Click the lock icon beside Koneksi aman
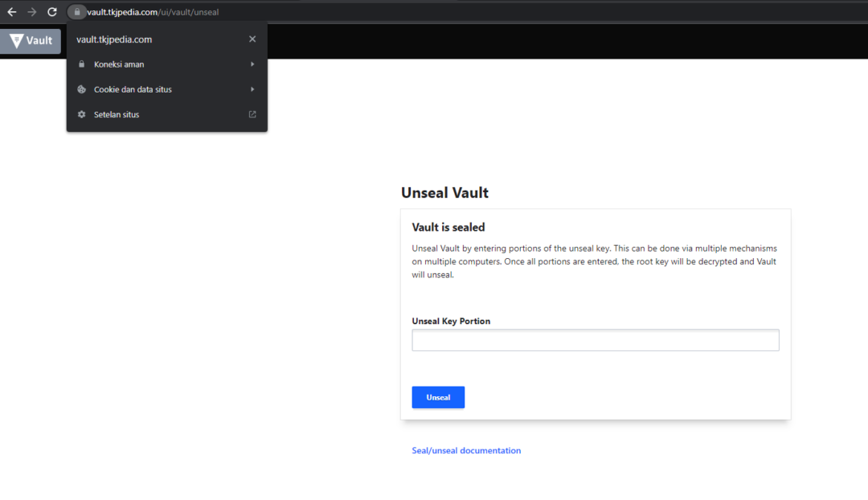Viewport: 868px width, 500px height. click(x=81, y=64)
